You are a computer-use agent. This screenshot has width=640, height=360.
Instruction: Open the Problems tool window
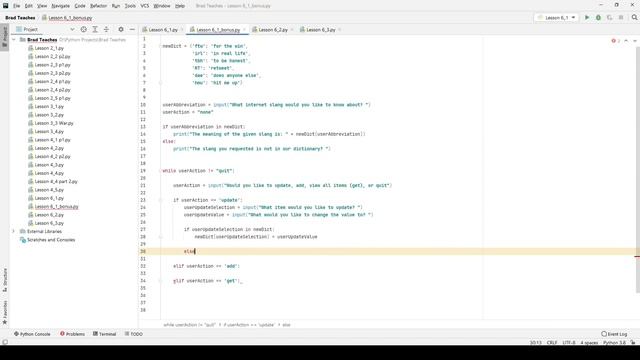coord(73,334)
